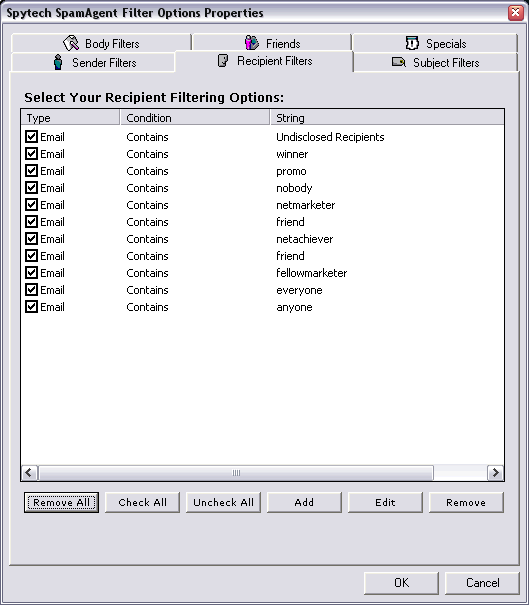Click the String column header

[387, 118]
